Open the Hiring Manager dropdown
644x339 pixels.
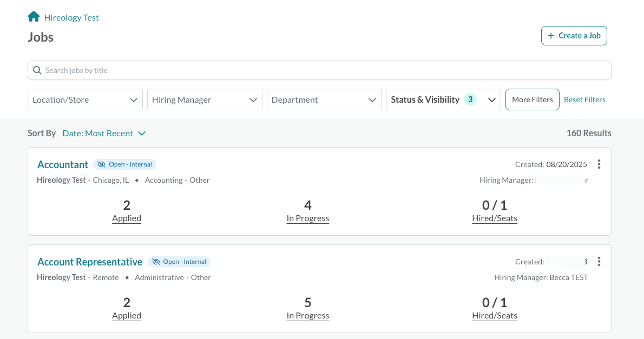coord(205,99)
